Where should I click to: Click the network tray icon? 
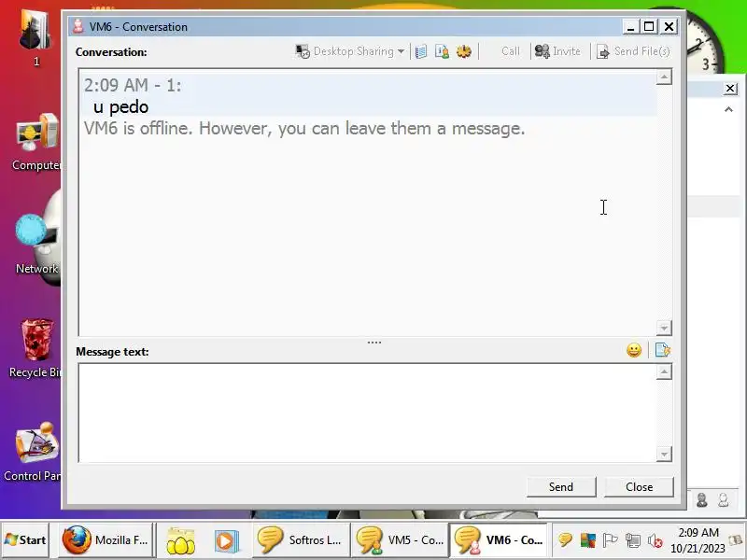click(x=633, y=540)
